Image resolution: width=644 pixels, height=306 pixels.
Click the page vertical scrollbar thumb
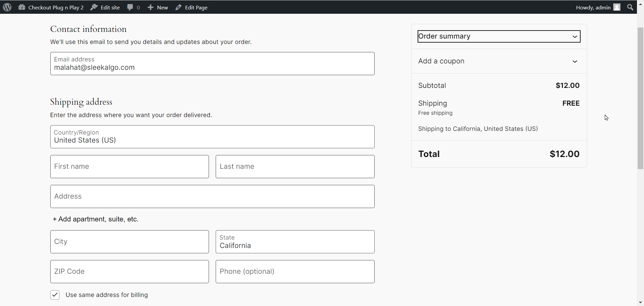click(x=640, y=97)
